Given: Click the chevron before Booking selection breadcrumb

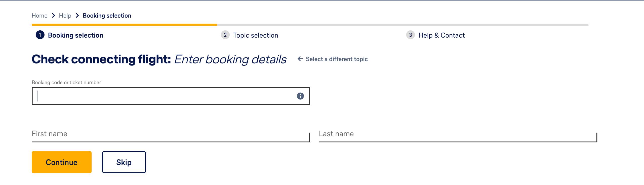Looking at the screenshot, I should pyautogui.click(x=77, y=16).
